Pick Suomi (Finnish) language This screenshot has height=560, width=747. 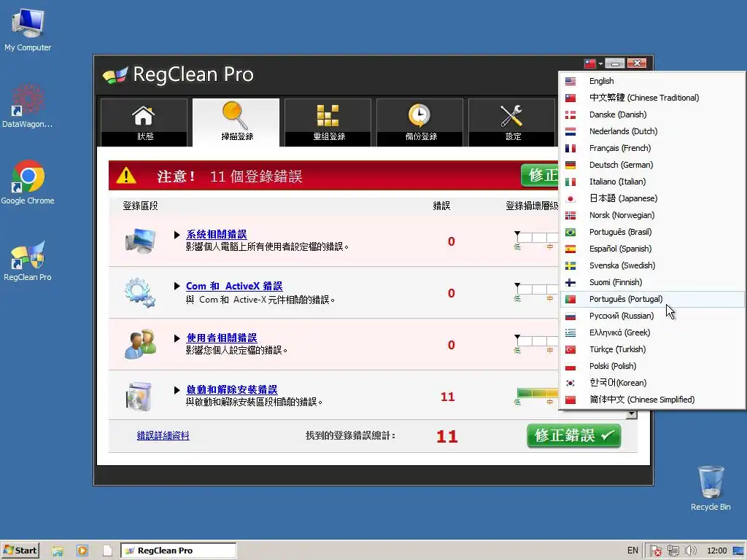click(x=652, y=282)
